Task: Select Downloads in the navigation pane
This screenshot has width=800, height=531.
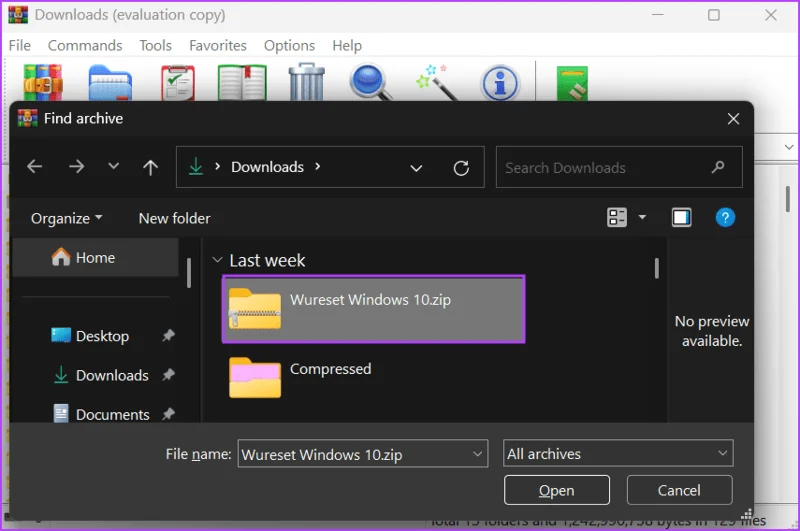Action: point(112,375)
